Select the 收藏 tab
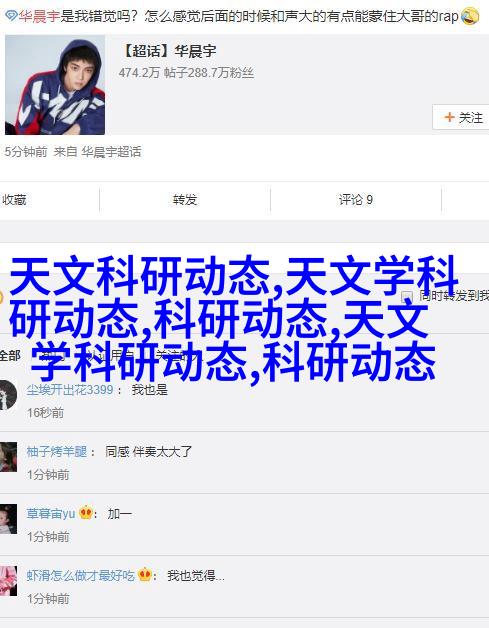The width and height of the screenshot is (489, 628). click(x=14, y=199)
